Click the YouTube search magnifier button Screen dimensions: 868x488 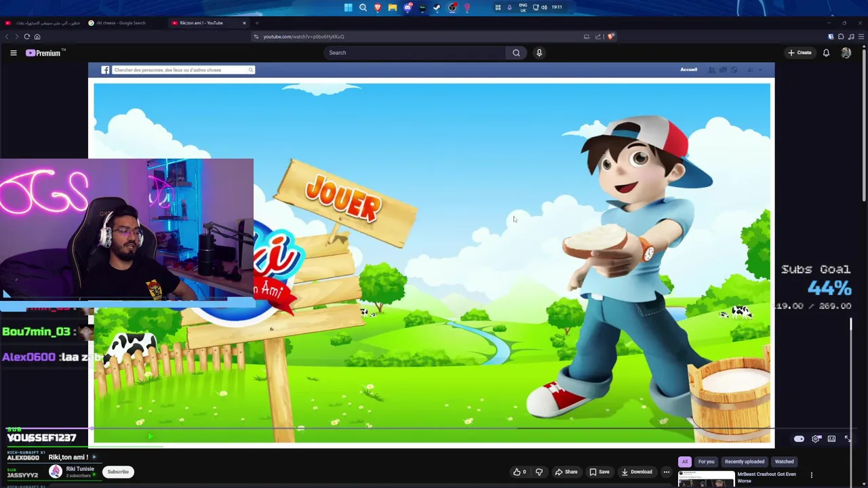point(516,53)
